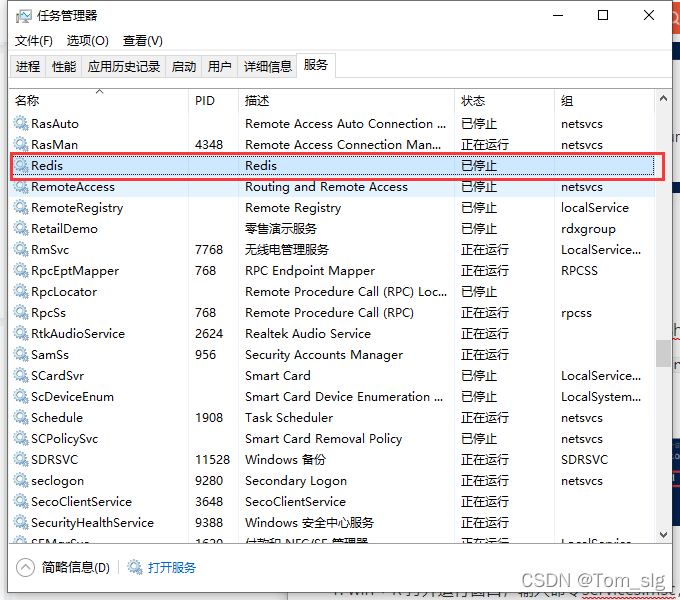The image size is (680, 600).
Task: Click the Task Scheduler description cell
Action: (x=289, y=418)
